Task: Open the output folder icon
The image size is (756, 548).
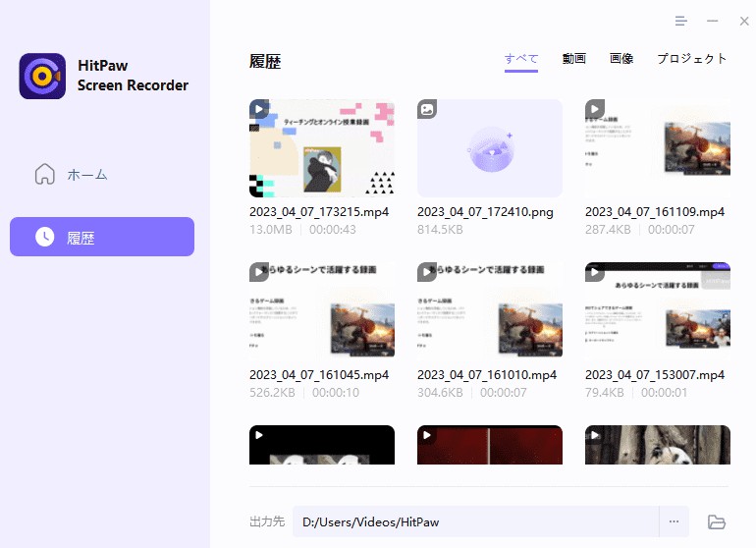Action: tap(716, 521)
